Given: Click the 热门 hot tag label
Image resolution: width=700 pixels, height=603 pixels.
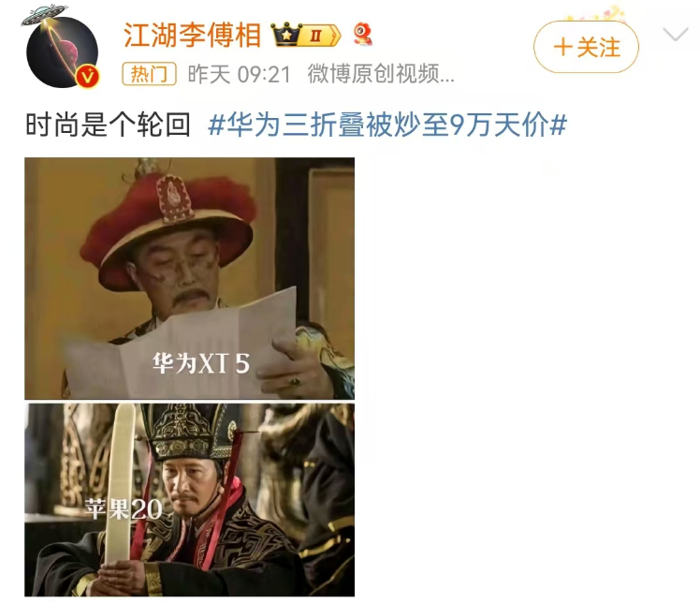Looking at the screenshot, I should tap(149, 74).
